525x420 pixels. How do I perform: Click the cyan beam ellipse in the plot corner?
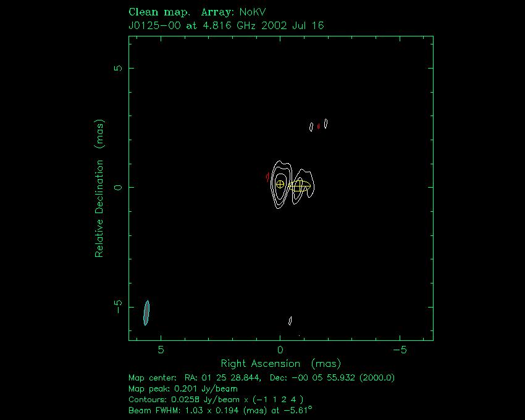pyautogui.click(x=146, y=313)
